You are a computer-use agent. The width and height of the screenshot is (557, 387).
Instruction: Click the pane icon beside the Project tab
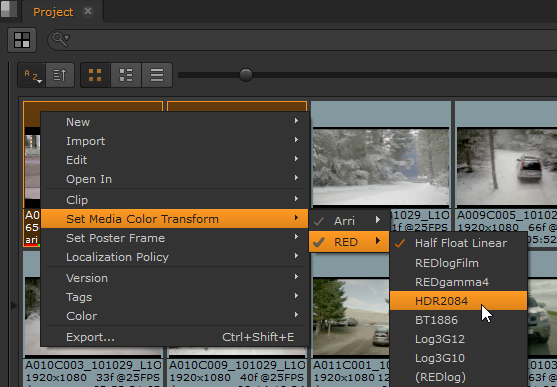point(9,9)
